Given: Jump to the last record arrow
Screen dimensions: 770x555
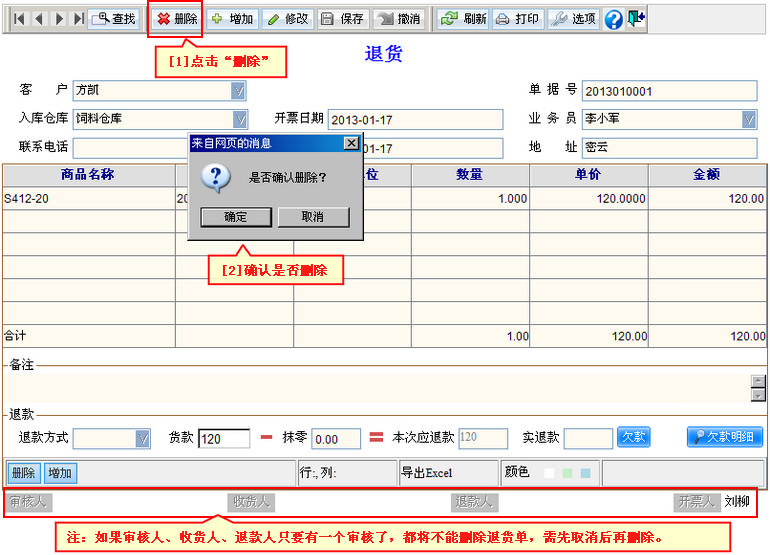Looking at the screenshot, I should [x=78, y=19].
